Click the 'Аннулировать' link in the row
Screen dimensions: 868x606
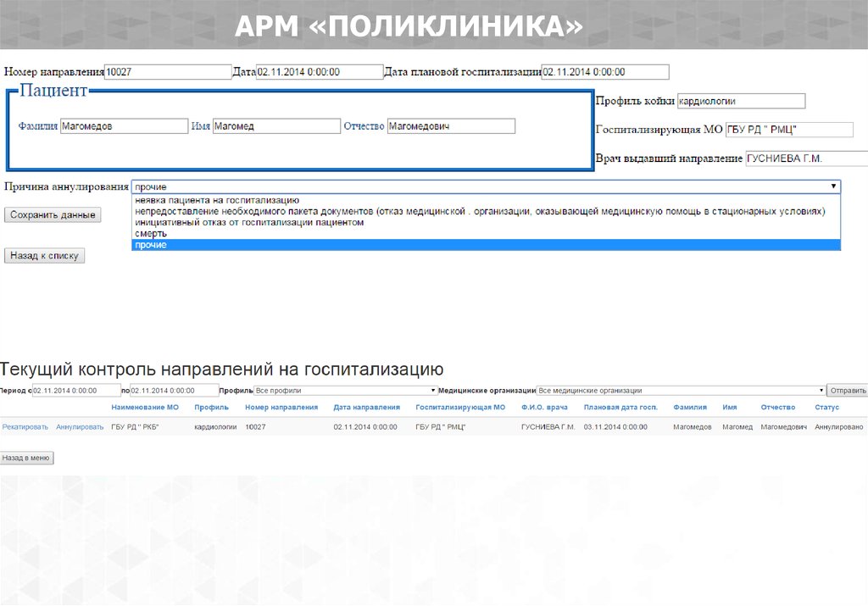tap(80, 427)
